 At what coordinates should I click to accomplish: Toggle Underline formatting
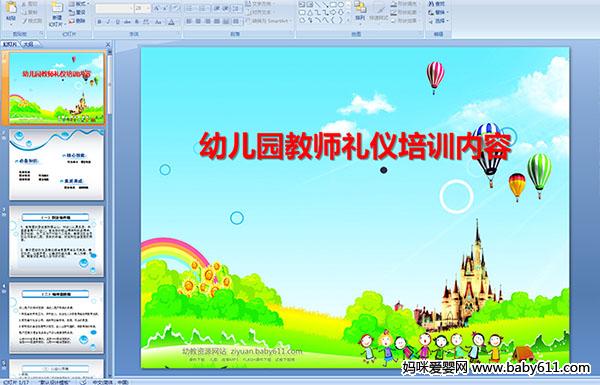point(117,22)
